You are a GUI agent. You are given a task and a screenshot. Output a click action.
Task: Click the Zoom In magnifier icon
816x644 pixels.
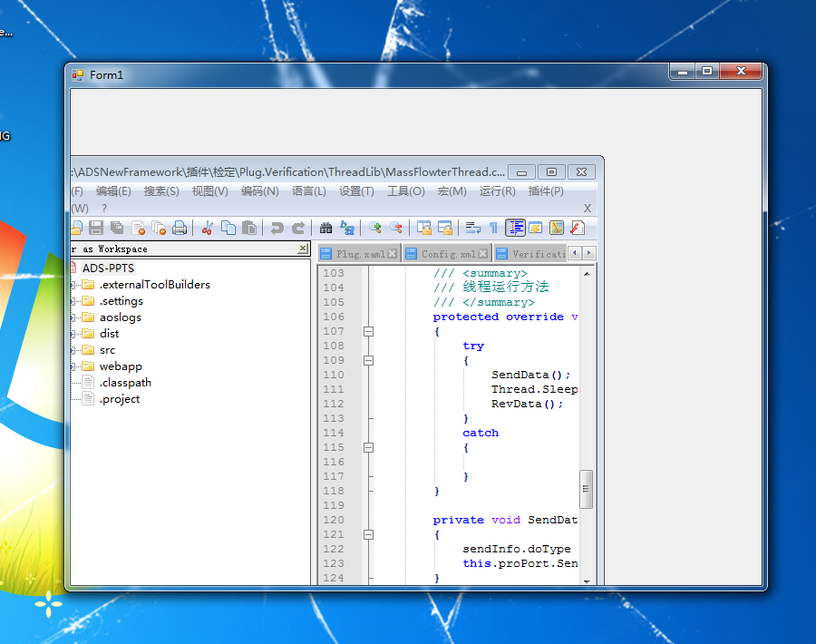(374, 228)
